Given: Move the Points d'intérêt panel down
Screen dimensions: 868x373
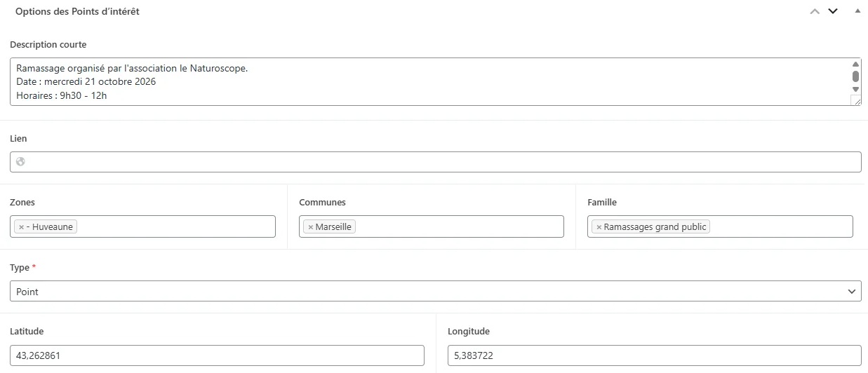Looking at the screenshot, I should [833, 11].
